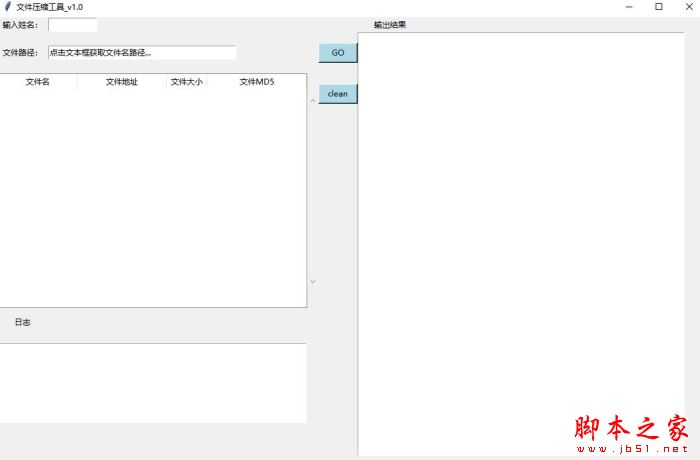Click the file list scroll down arrow
The width and height of the screenshot is (700, 460).
point(313,281)
